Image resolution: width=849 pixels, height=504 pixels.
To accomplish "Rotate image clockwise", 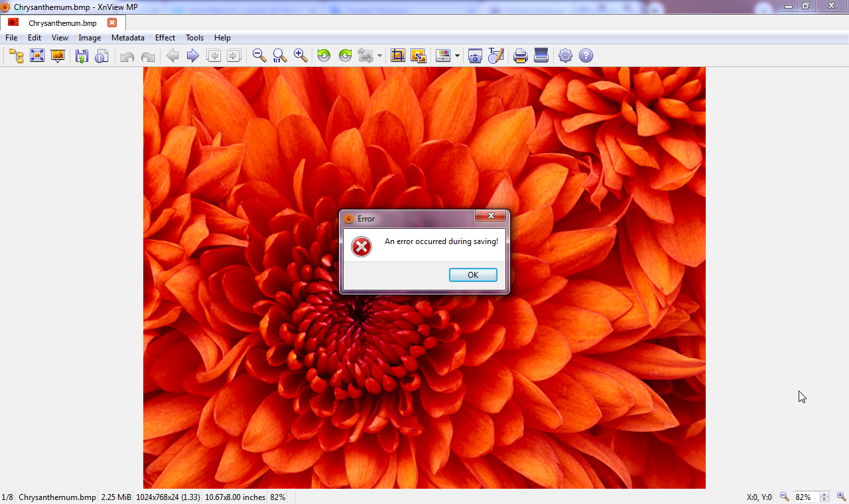I will 345,56.
